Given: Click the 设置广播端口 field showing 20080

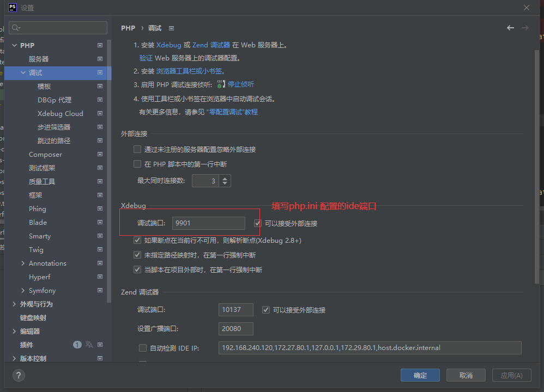Looking at the screenshot, I should pyautogui.click(x=236, y=329).
